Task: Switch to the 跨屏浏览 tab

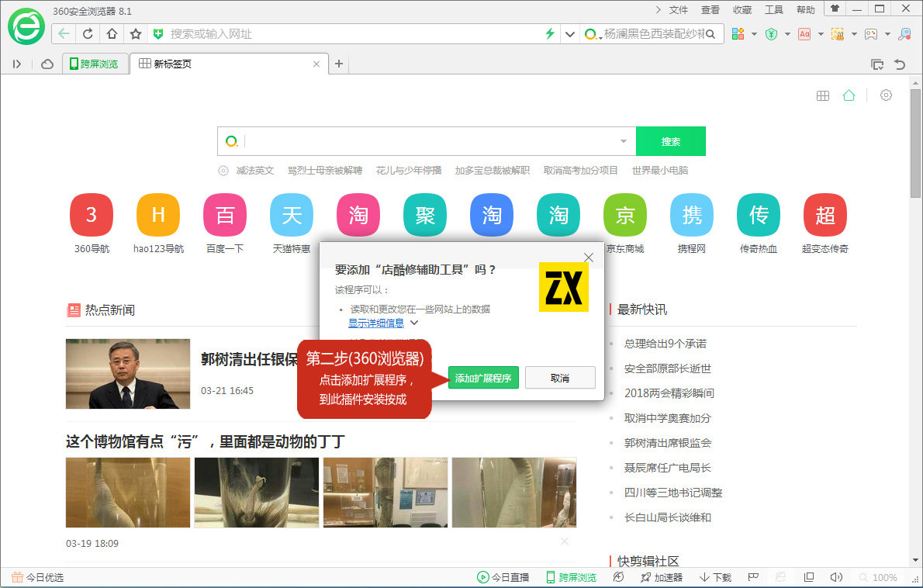Action: [94, 64]
